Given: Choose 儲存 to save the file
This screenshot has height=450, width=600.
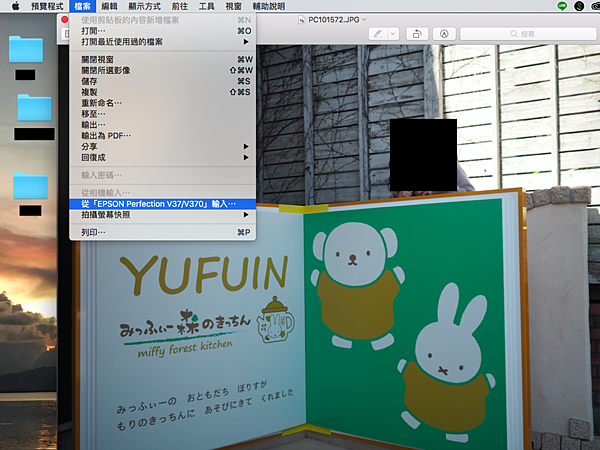Looking at the screenshot, I should [163, 81].
